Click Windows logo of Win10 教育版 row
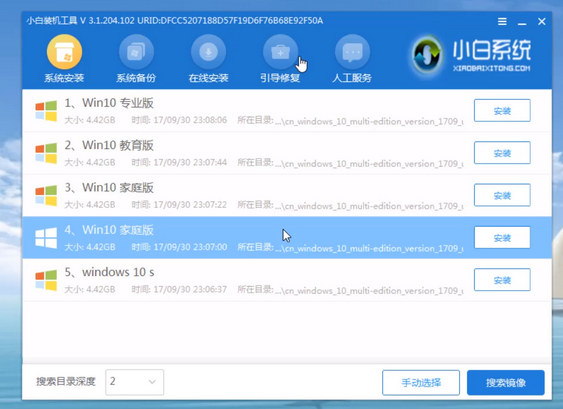The width and height of the screenshot is (563, 409). click(x=46, y=153)
